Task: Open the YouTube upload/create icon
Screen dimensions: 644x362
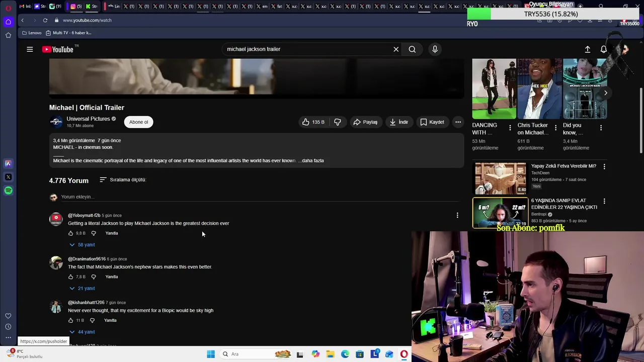Action: click(x=587, y=49)
